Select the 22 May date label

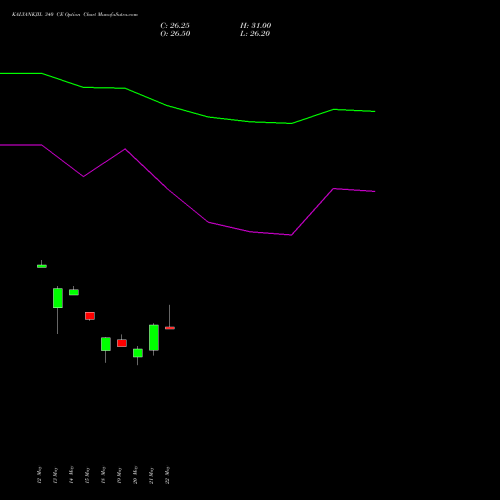[x=167, y=475]
